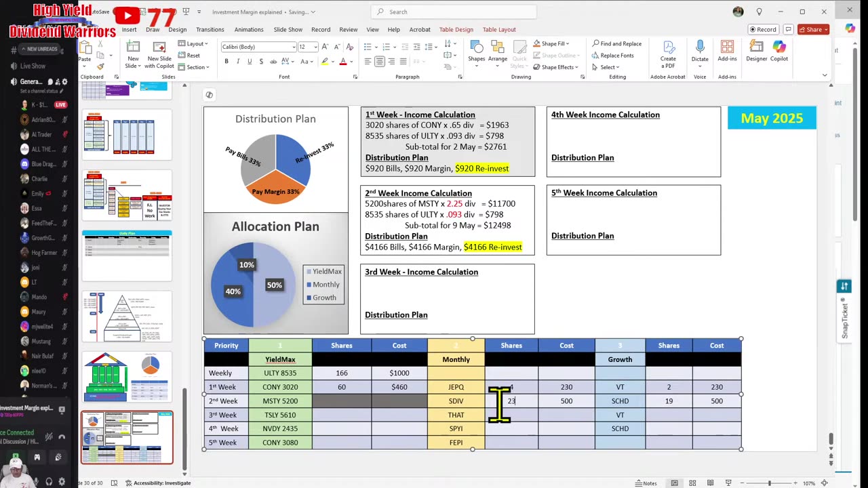This screenshot has height=488, width=868.
Task: Open the Shape Fill dropdown
Action: click(x=551, y=44)
